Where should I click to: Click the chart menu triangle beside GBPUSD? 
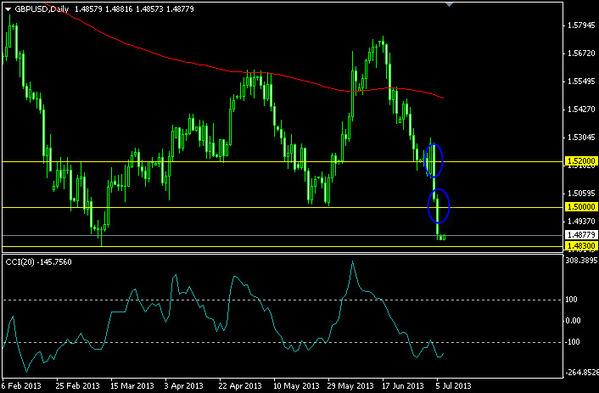[x=8, y=9]
